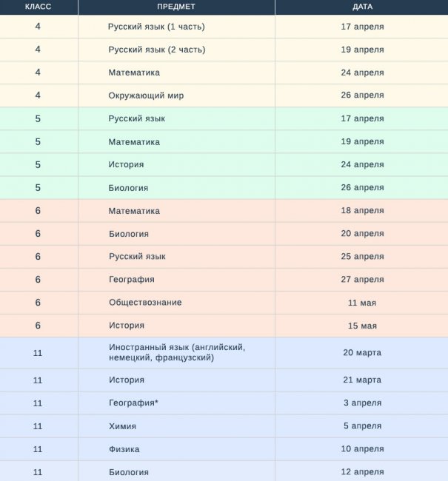Click the 5 апреля date cell
448x481 pixels.
[362, 427]
